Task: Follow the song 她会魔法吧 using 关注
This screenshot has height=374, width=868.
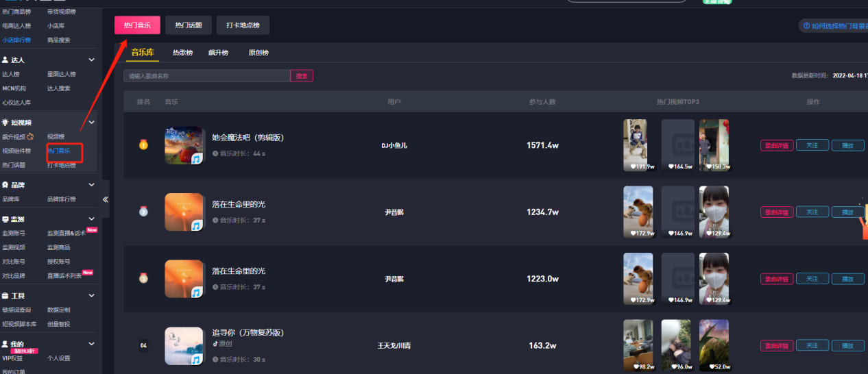Action: click(x=812, y=145)
